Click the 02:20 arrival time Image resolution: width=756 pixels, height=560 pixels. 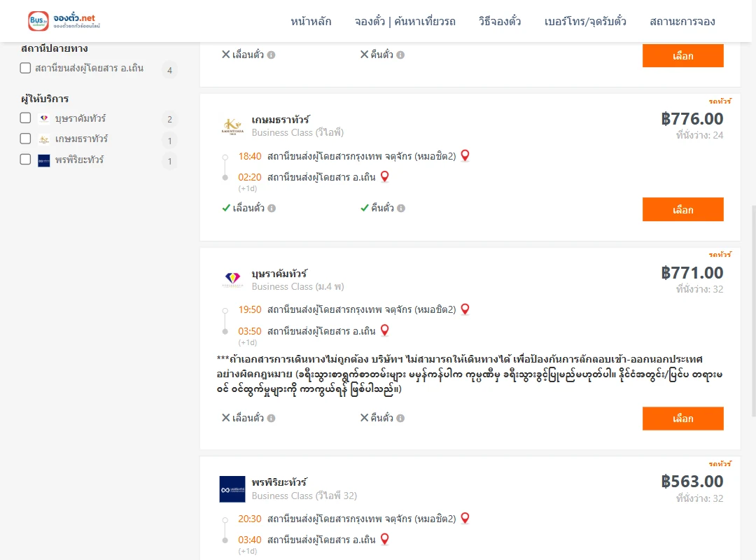[x=250, y=178]
